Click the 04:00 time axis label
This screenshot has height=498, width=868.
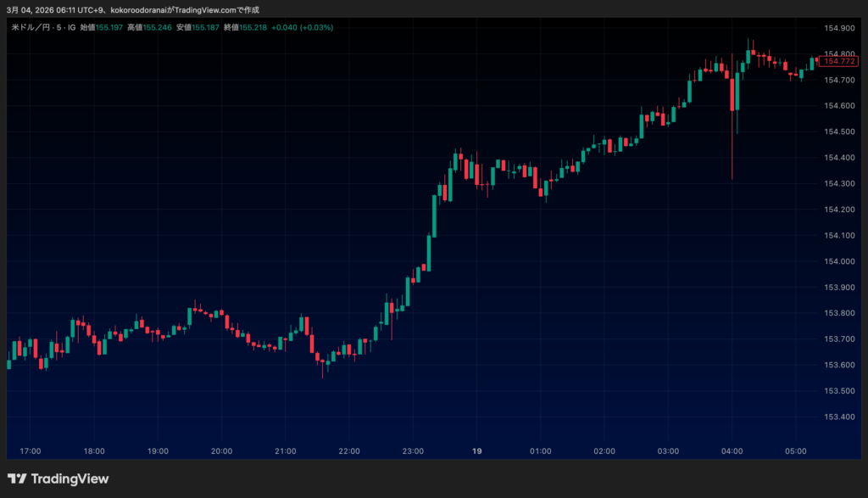tap(732, 450)
